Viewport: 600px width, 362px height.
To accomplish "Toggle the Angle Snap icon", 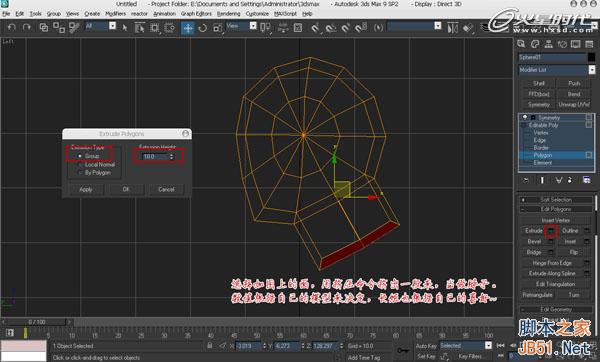I will click(x=331, y=28).
